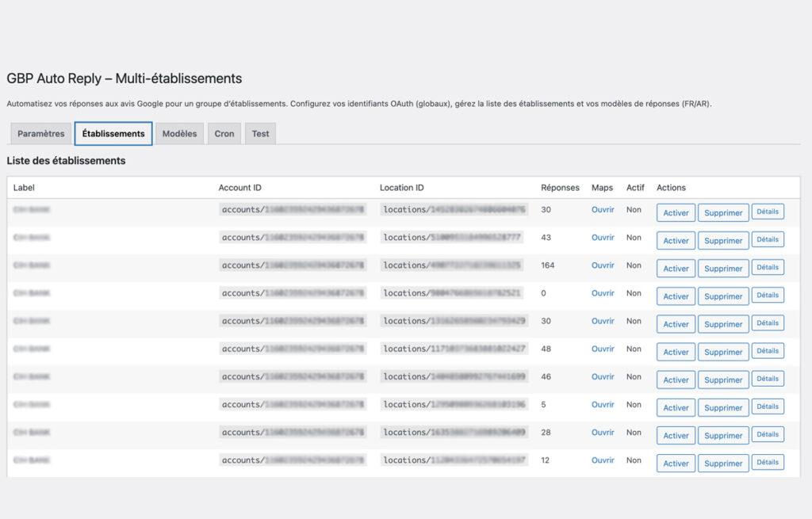812x519 pixels.
Task: Click Ouvrir for the row with 5 responses
Action: pyautogui.click(x=603, y=405)
